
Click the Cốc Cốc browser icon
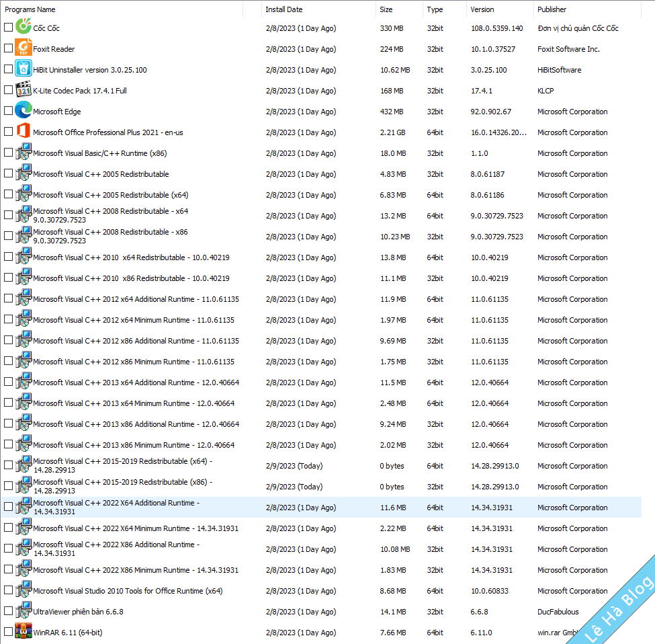pyautogui.click(x=23, y=28)
